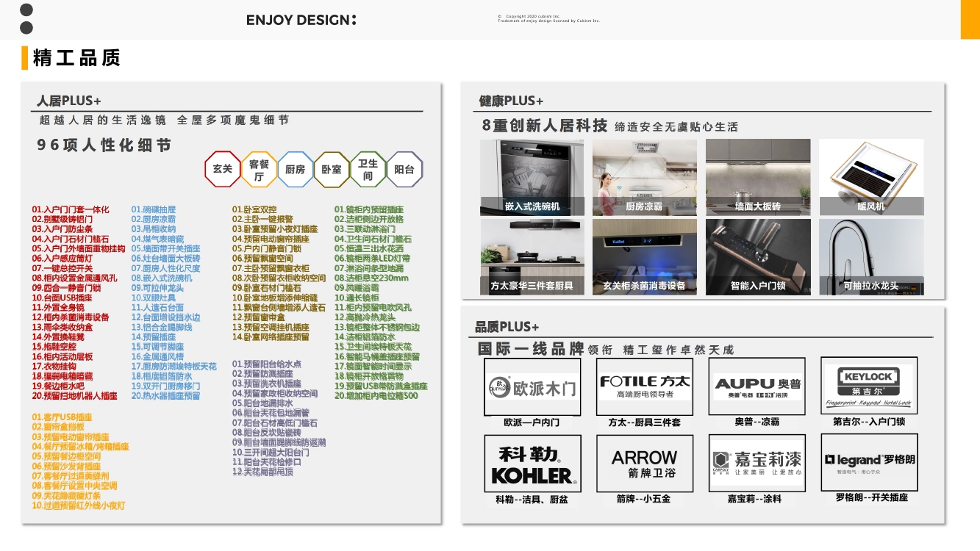The width and height of the screenshot is (980, 551).
Task: Select the 玄关柜杀菌消毒设备 photo
Action: [x=645, y=257]
